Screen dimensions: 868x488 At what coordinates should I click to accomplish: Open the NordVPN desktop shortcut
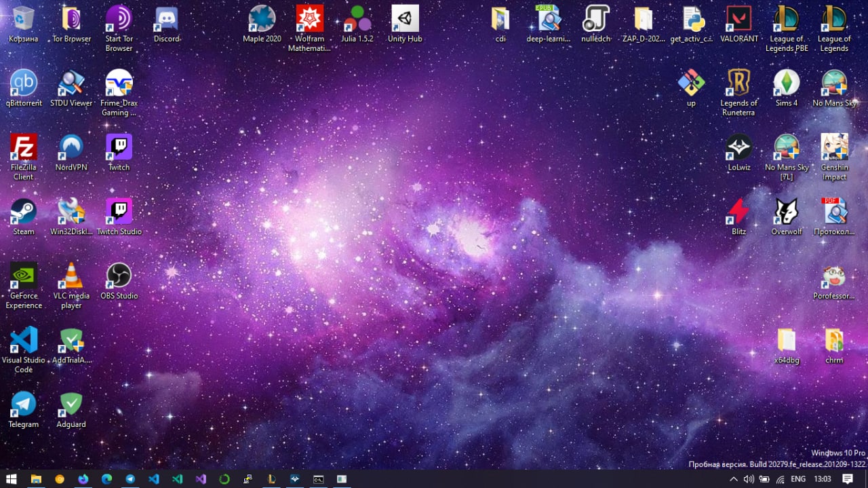point(71,153)
